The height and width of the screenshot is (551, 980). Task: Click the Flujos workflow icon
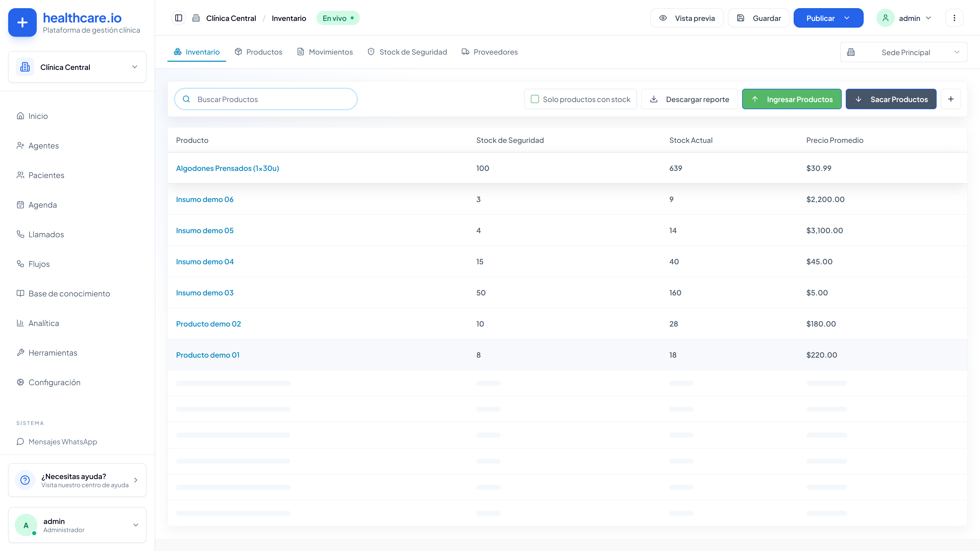pos(20,264)
